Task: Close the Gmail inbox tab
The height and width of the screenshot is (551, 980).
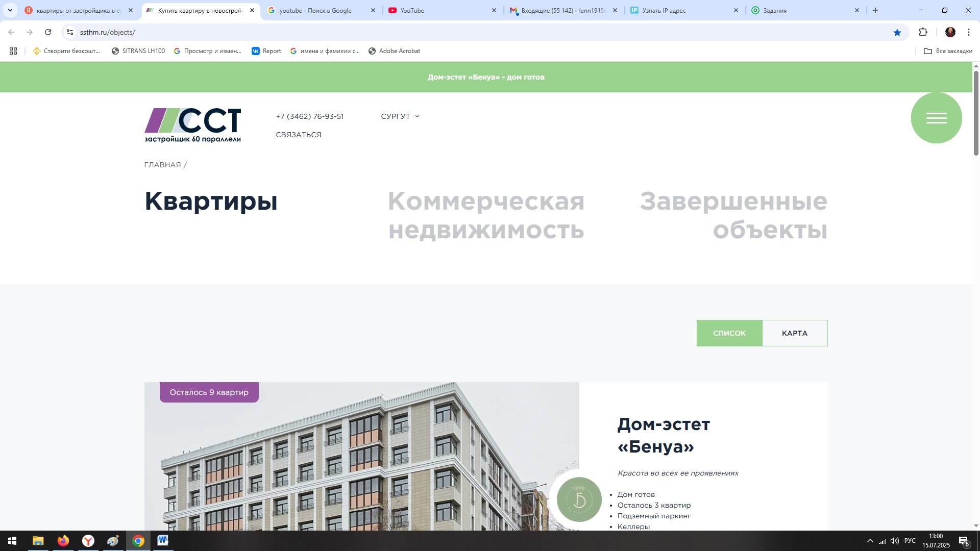Action: 615,10
